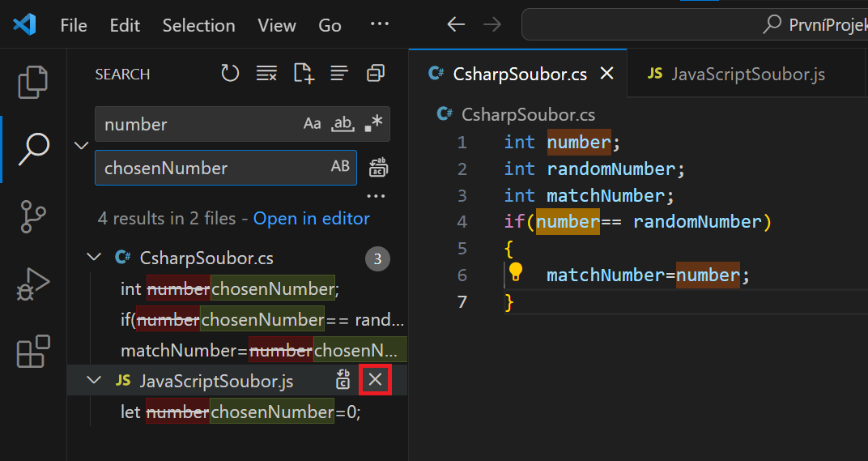Select the Search view icon
868x461 pixels.
33,148
